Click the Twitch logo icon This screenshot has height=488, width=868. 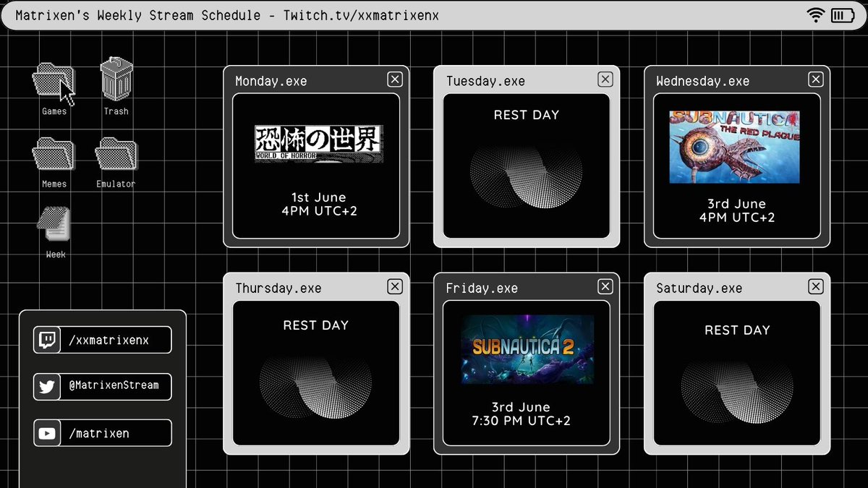point(47,340)
